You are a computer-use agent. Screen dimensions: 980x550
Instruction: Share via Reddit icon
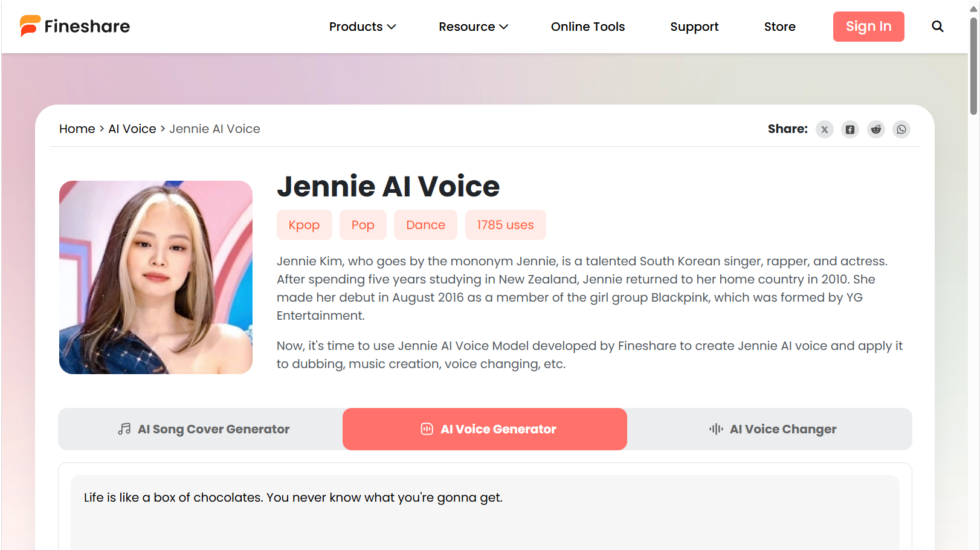tap(875, 129)
